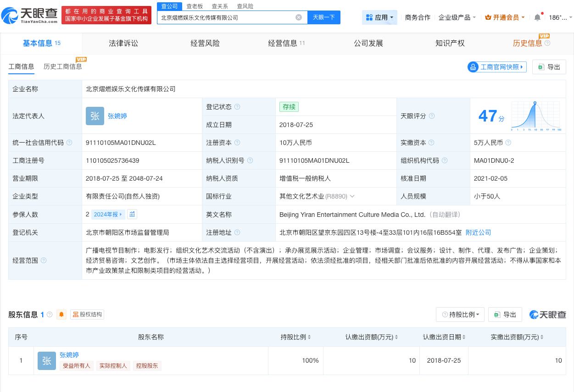Click the Excel icon inside the 导出 button
Screen dimensions: 574x392
tap(541, 67)
